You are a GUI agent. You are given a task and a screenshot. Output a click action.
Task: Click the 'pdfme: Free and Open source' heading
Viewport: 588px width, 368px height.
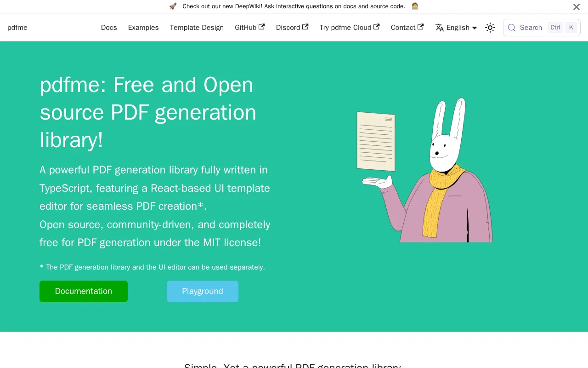tap(148, 112)
